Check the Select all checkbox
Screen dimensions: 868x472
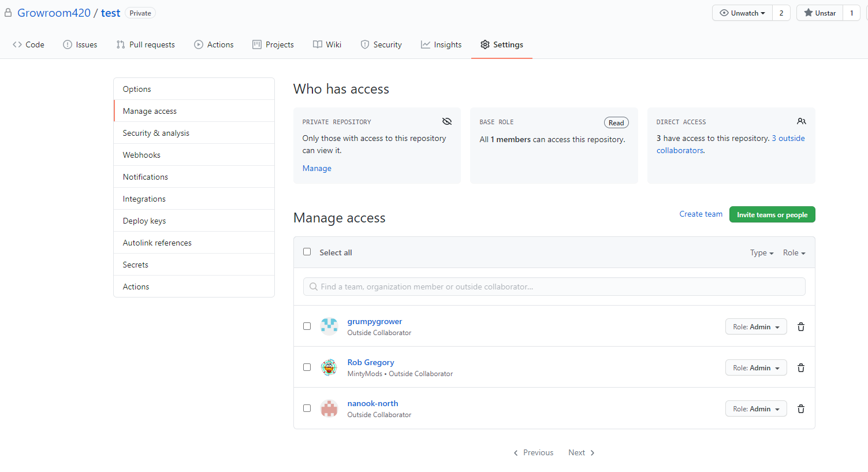(x=307, y=252)
